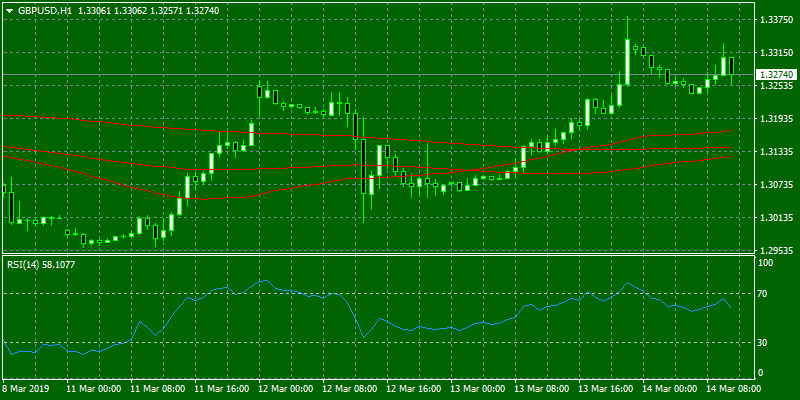Click the 12 Mar 16:00 time label
800x400 pixels.
coord(414,389)
